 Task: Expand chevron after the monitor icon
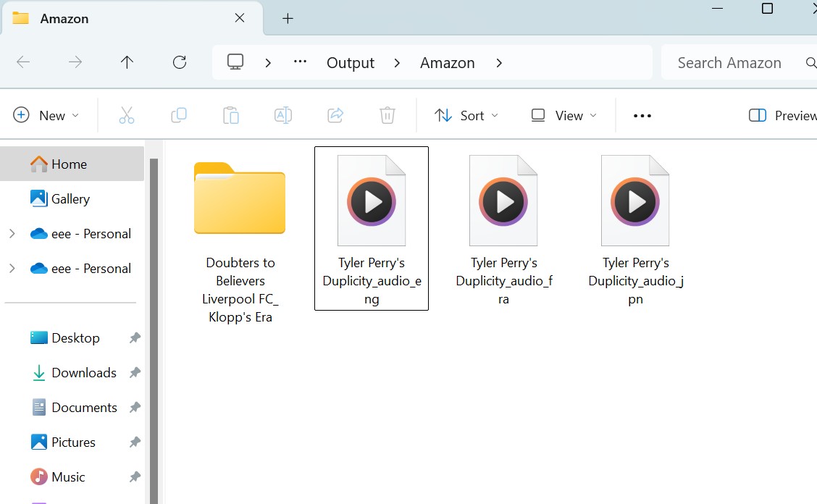[x=268, y=63]
